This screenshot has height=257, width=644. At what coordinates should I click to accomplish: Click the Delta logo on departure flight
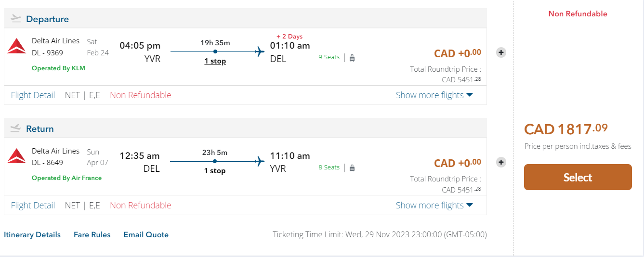(17, 46)
